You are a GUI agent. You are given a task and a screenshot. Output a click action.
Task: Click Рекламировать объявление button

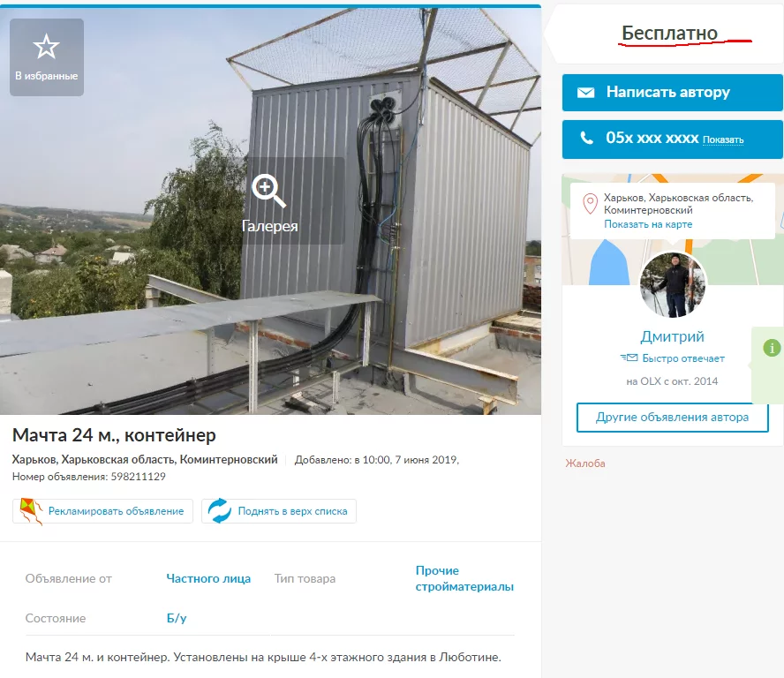point(102,511)
